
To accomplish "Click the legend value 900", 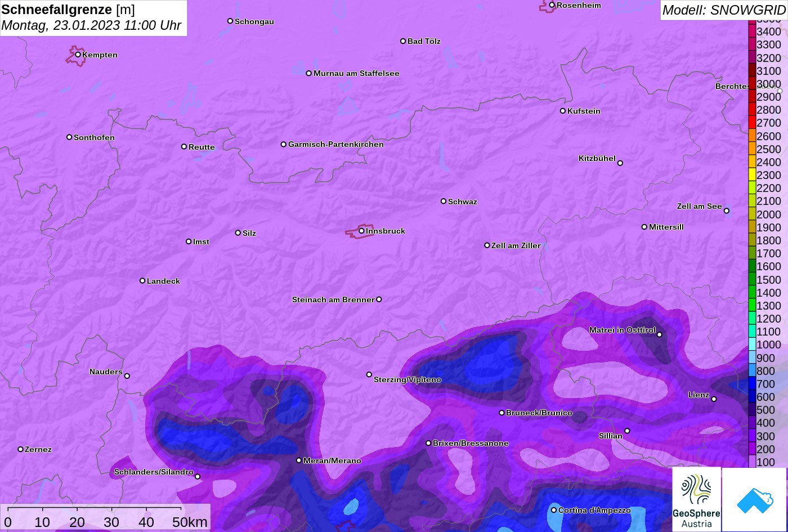I will (765, 358).
